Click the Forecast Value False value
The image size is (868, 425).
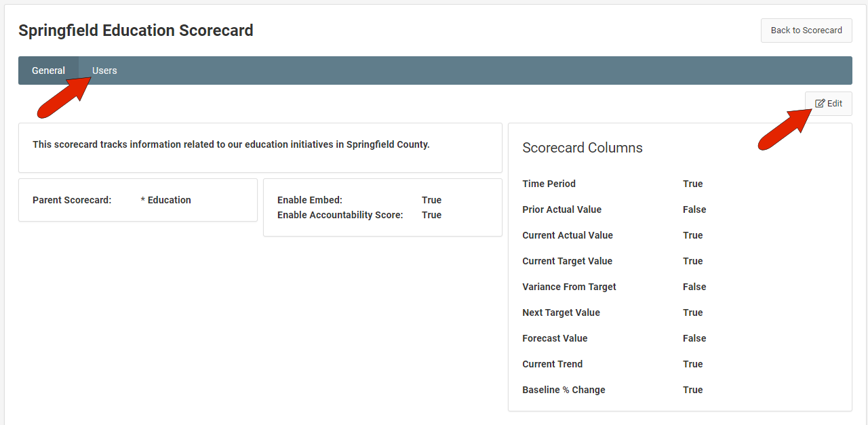(x=694, y=338)
